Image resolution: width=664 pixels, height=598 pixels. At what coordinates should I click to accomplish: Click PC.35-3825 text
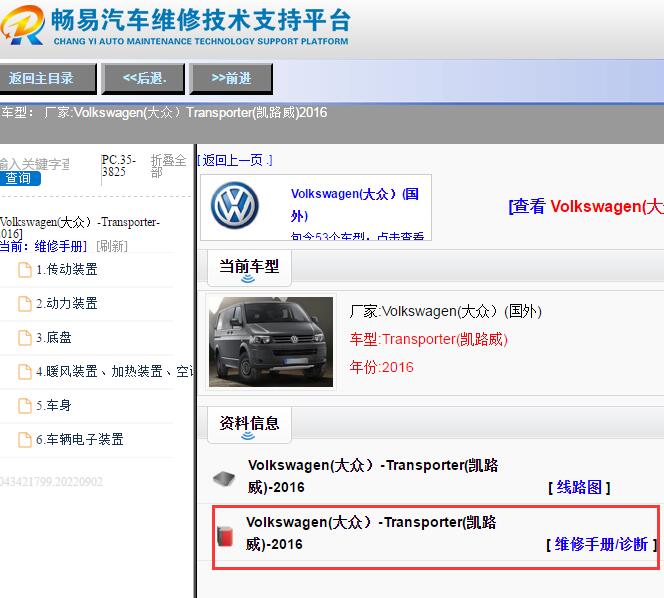coord(119,166)
